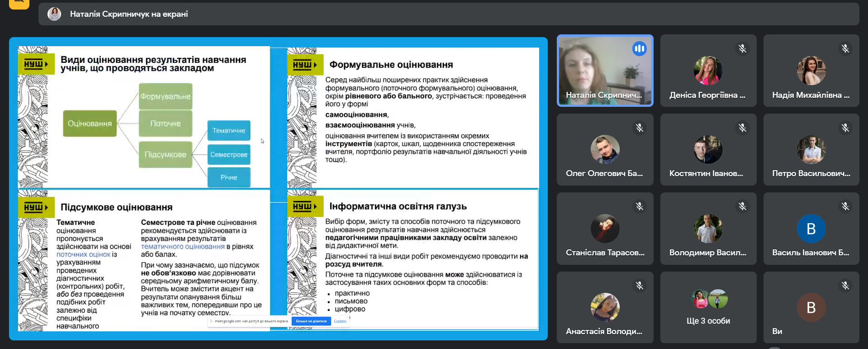Click the практично bullet on the slide
868x349 pixels.
(352, 293)
